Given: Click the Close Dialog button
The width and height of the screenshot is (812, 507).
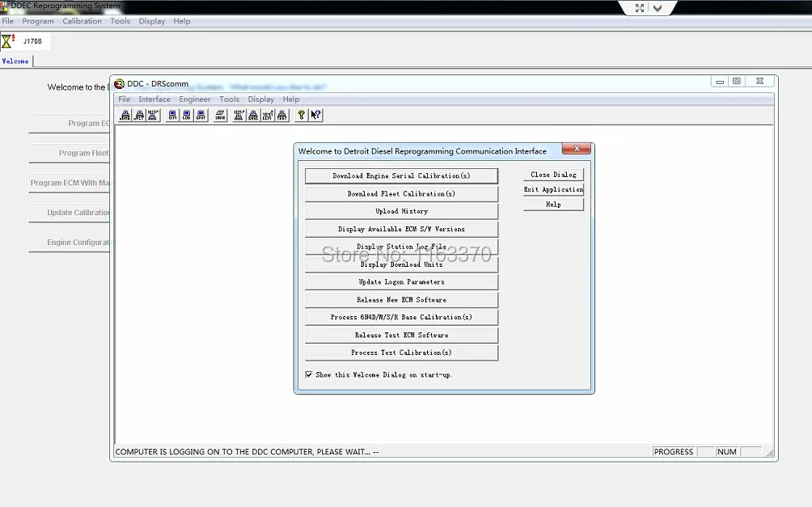Looking at the screenshot, I should pyautogui.click(x=553, y=175).
